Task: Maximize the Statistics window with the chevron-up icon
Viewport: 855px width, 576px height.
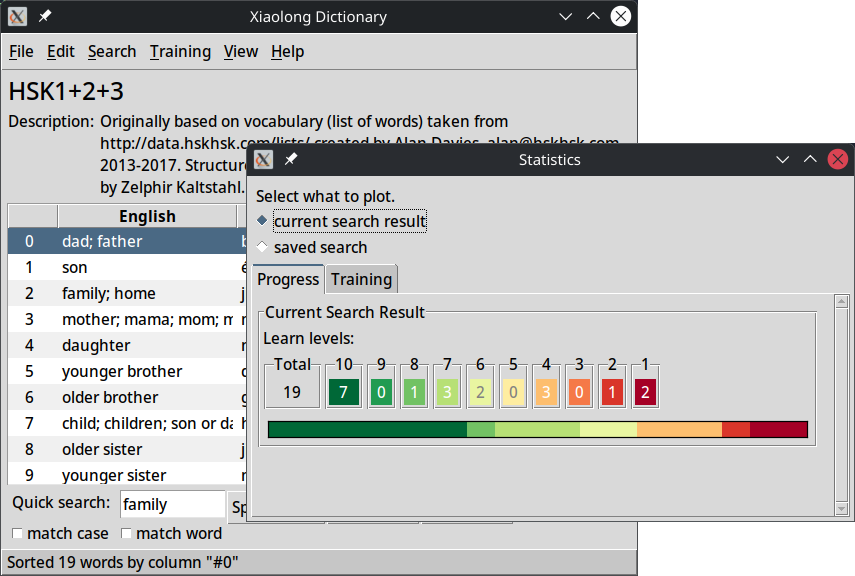Action: (x=810, y=159)
